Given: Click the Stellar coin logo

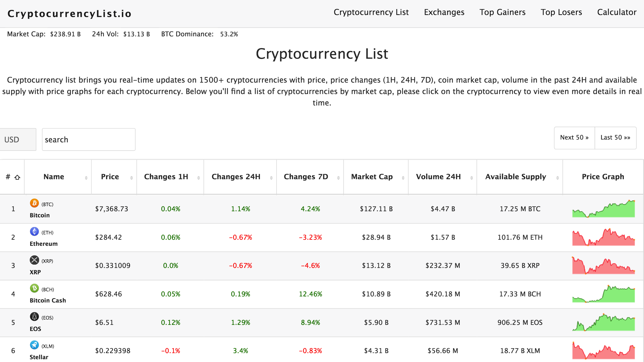Looking at the screenshot, I should (34, 345).
